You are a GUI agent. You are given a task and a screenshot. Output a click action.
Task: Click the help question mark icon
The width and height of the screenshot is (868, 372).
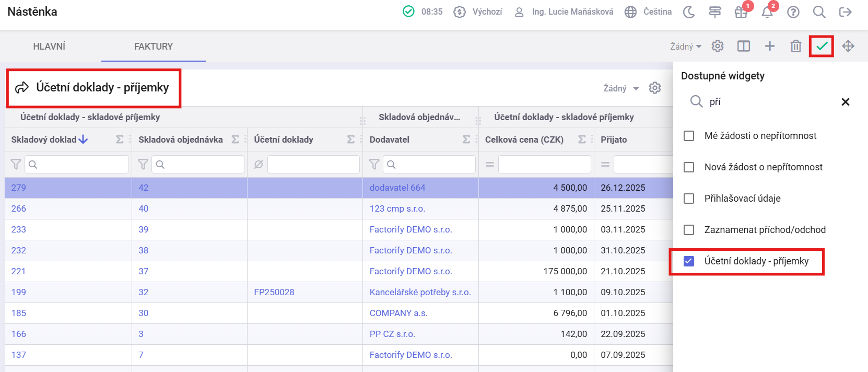tap(793, 12)
